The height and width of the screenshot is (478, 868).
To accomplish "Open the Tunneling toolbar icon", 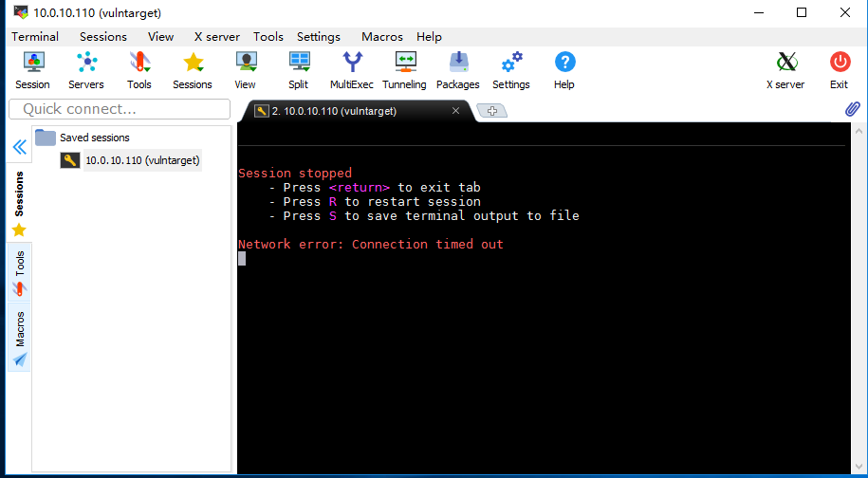I will click(x=405, y=70).
